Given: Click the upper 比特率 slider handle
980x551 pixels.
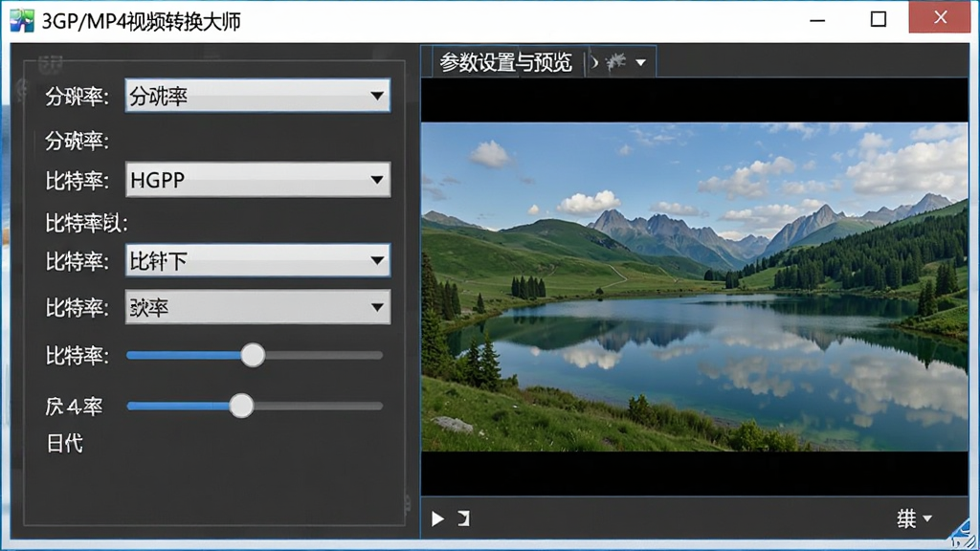Looking at the screenshot, I should 253,355.
